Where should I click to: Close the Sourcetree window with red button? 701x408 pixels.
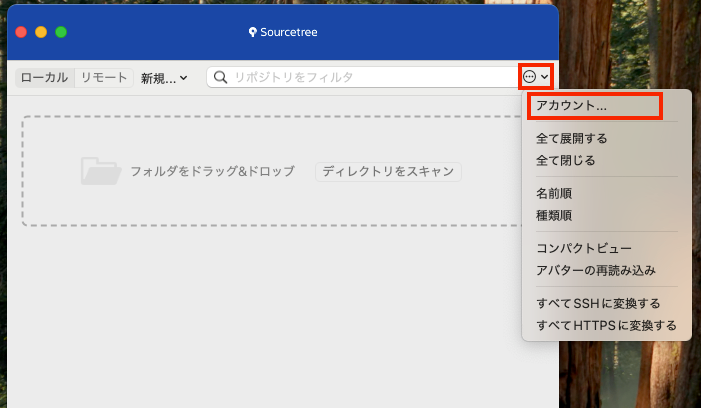click(21, 32)
